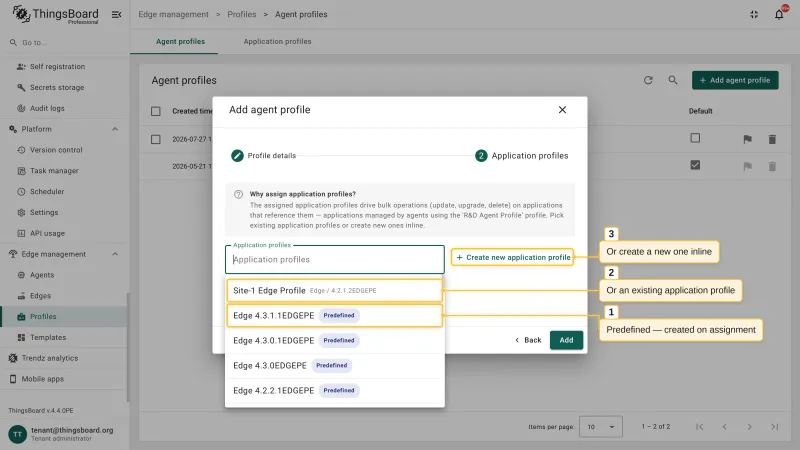Viewport: 800px width, 450px height.
Task: Click the Self registration people icon
Action: point(21,66)
